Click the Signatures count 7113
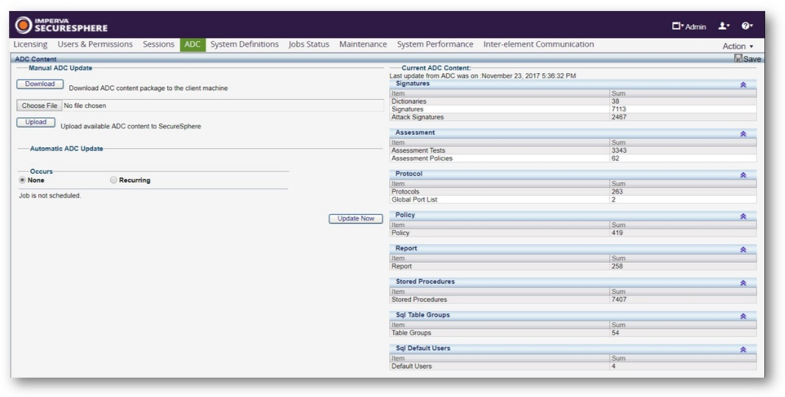 pyautogui.click(x=619, y=109)
